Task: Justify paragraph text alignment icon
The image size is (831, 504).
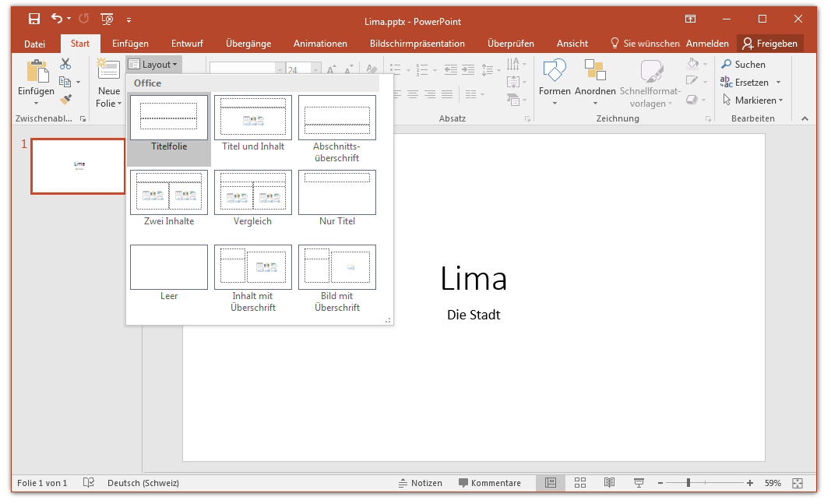Action: pos(447,94)
